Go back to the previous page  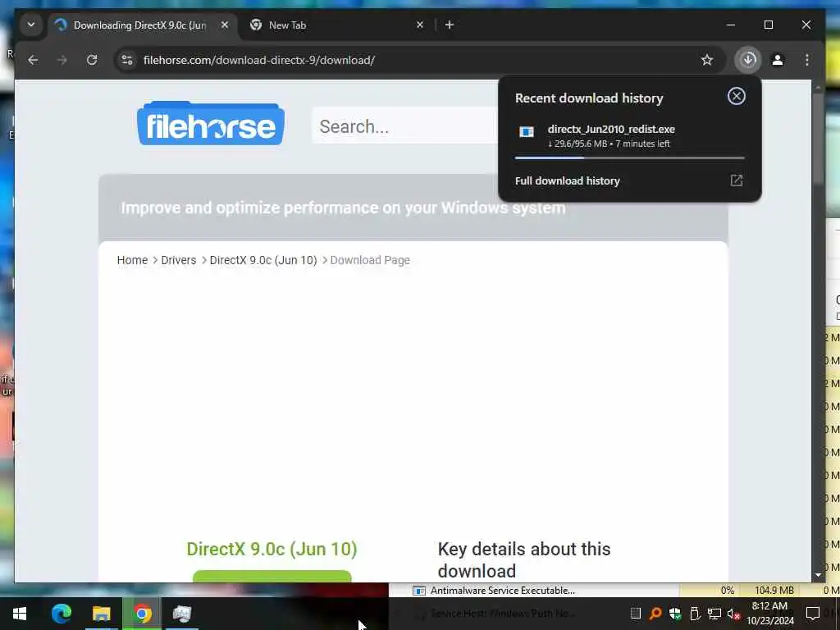(x=33, y=60)
